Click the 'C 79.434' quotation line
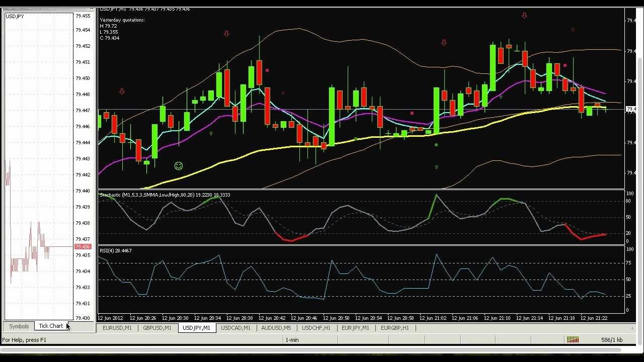Screen dimensions: 644x362 point(109,38)
